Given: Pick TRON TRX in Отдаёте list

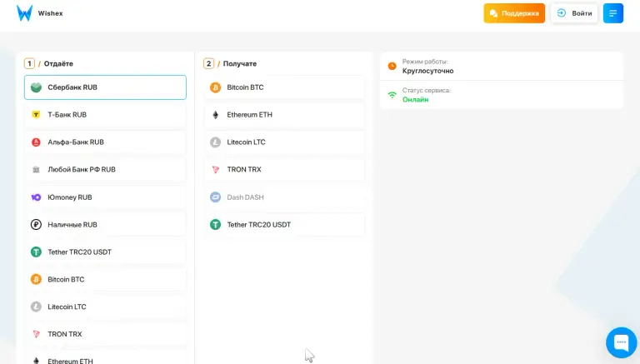Looking at the screenshot, I should click(105, 334).
